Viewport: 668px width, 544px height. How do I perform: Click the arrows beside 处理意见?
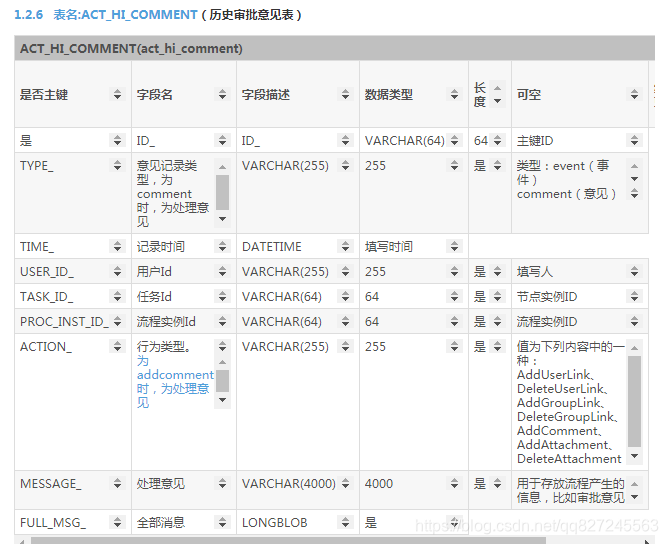pyautogui.click(x=222, y=484)
